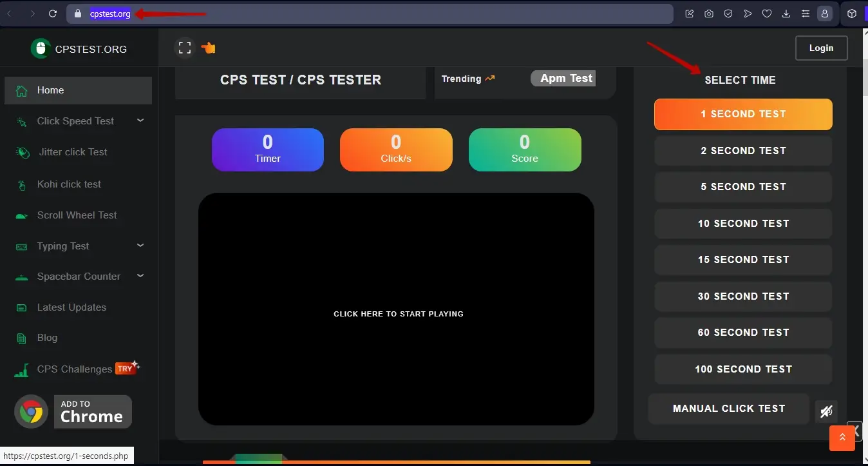Screen dimensions: 868x466
Task: Click the orange Click/s counter card
Action: point(396,150)
